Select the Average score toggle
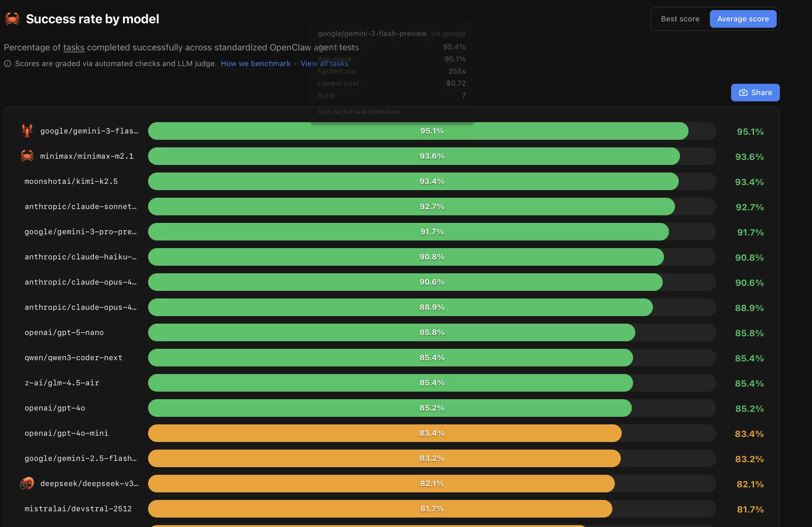812x527 pixels. click(x=743, y=19)
